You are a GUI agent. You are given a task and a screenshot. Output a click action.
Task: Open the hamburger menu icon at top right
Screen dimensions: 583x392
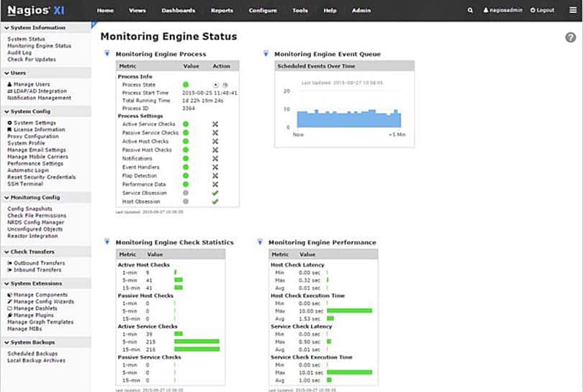(x=573, y=10)
